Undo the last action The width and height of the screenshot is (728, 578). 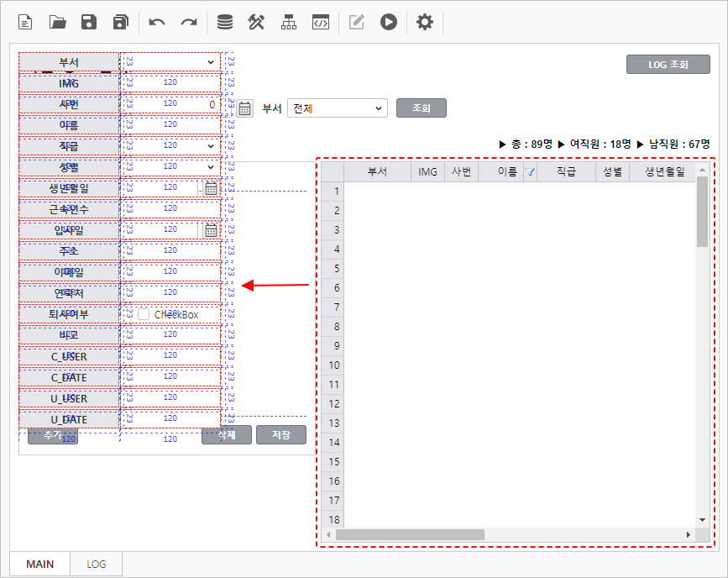(157, 23)
